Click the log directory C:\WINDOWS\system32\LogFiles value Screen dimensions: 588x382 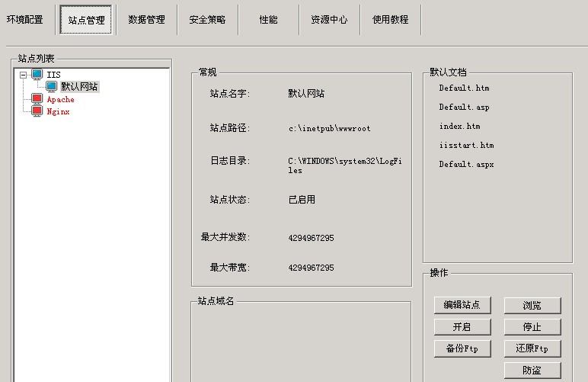345,165
